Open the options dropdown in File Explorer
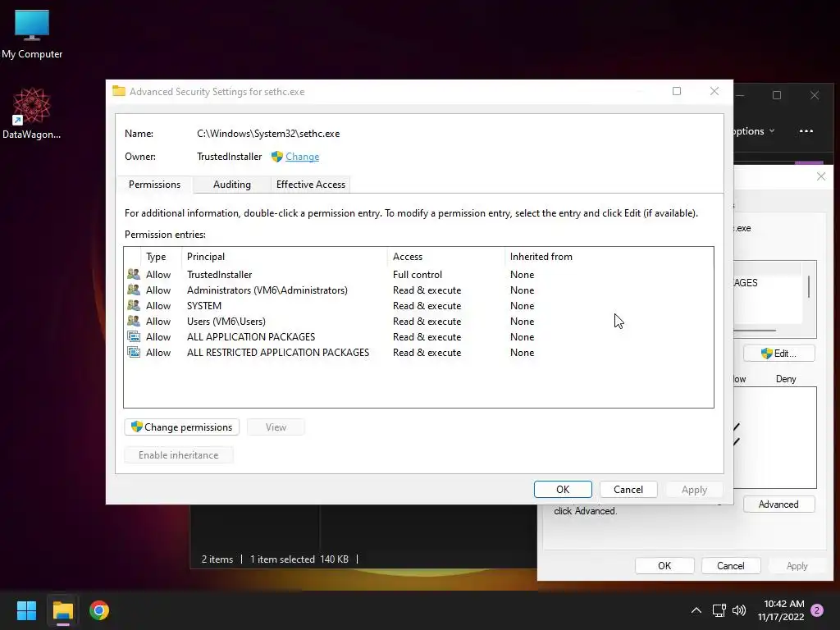Viewport: 840px width, 630px height. point(755,130)
